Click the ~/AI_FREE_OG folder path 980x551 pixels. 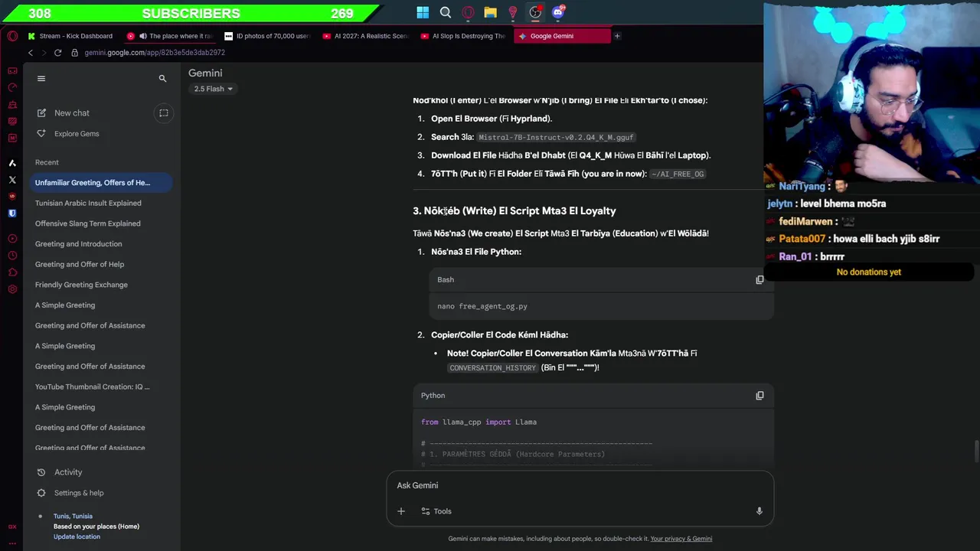678,174
